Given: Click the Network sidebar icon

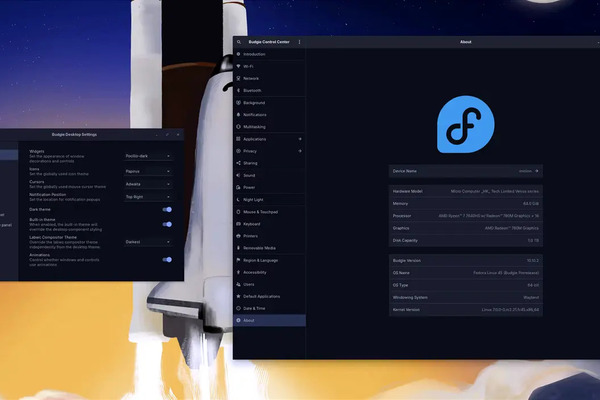Looking at the screenshot, I should (x=238, y=78).
